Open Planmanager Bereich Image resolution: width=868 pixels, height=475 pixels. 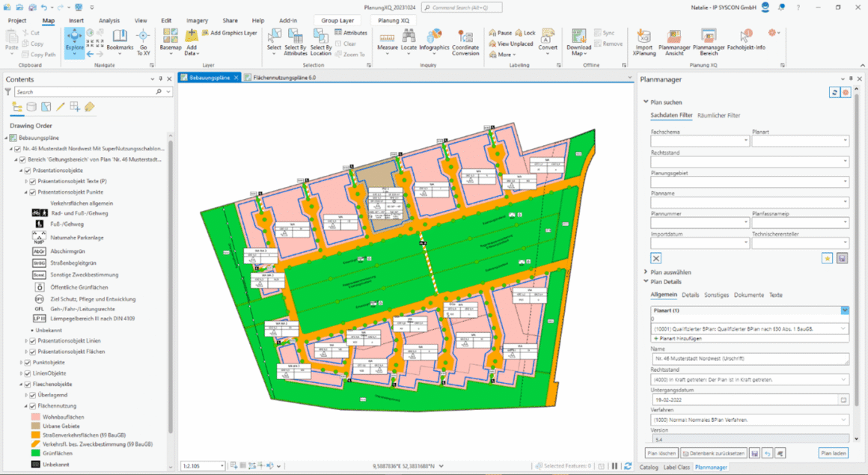709,42
